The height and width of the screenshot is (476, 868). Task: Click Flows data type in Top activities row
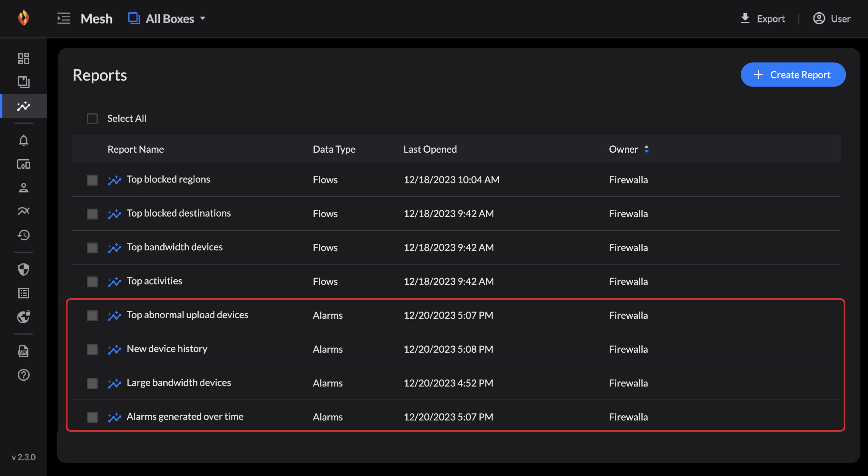tap(325, 281)
